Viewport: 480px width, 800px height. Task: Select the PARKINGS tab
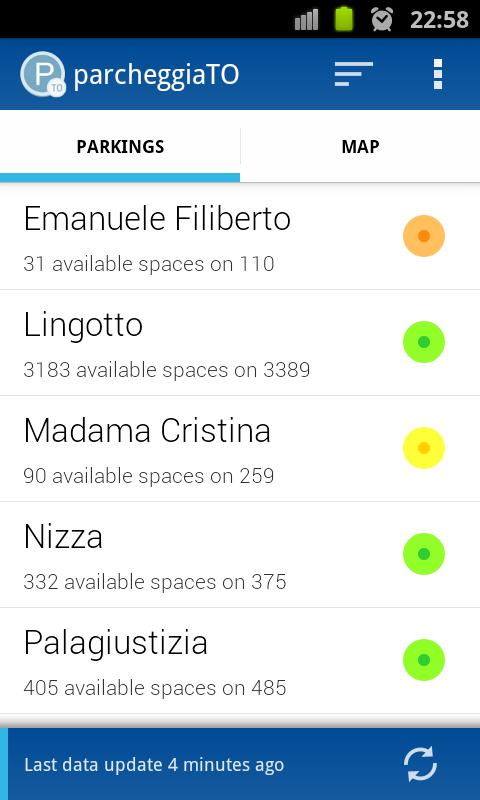click(x=120, y=146)
